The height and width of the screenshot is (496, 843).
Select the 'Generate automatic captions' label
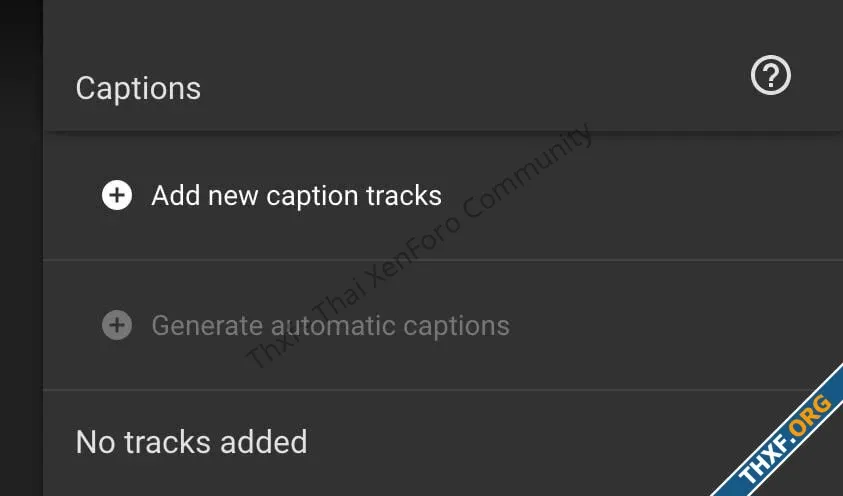[330, 326]
